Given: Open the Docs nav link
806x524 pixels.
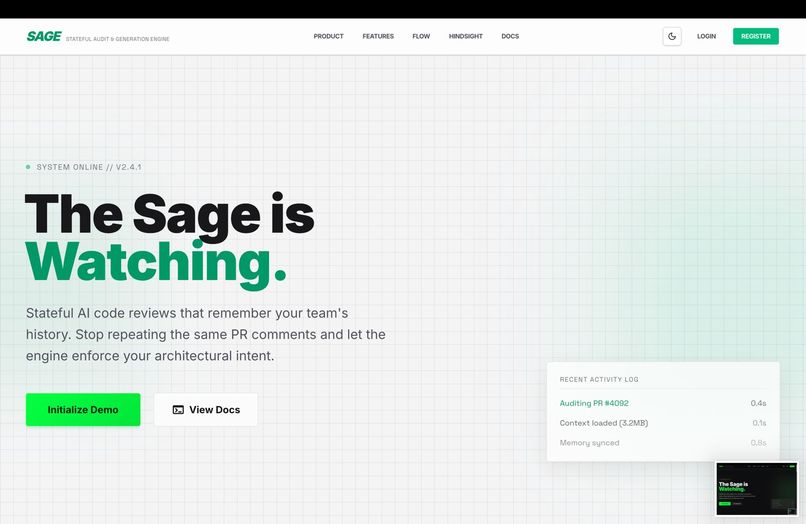Looking at the screenshot, I should 510,37.
